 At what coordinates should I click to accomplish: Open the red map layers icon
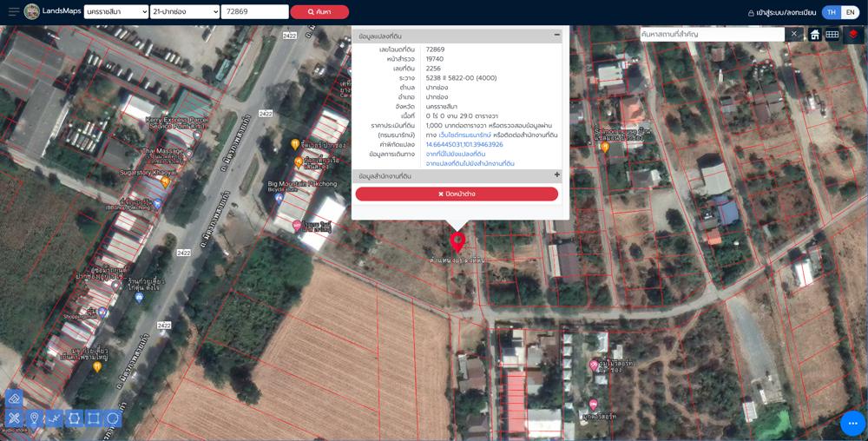click(853, 35)
